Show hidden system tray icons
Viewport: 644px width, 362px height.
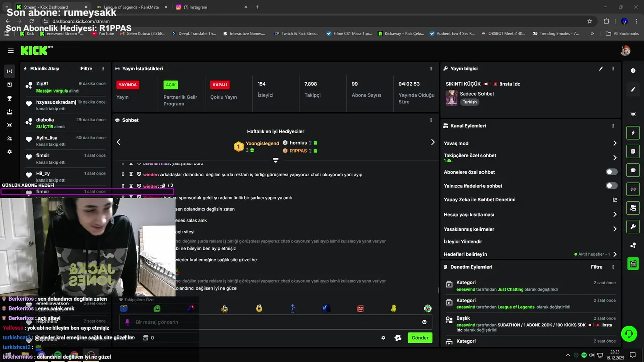(x=568, y=355)
